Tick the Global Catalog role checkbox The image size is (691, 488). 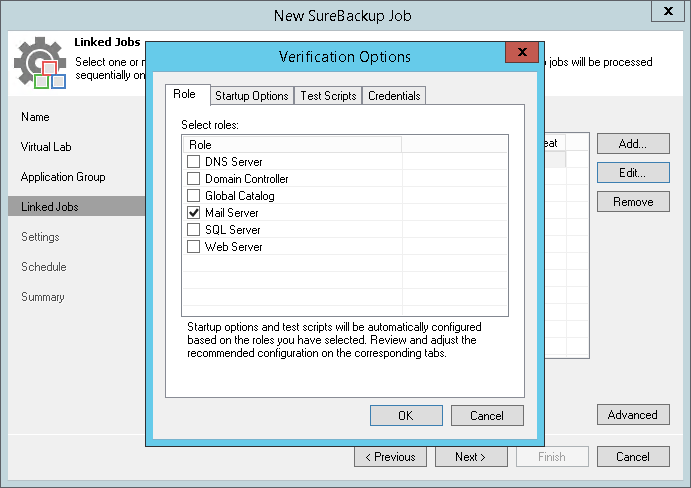click(193, 195)
